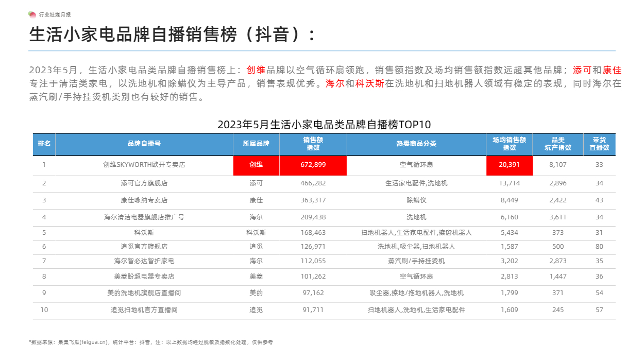Click the 数据来源 footnote at the bottom
Screen dimensions: 644x362
[x=151, y=342]
